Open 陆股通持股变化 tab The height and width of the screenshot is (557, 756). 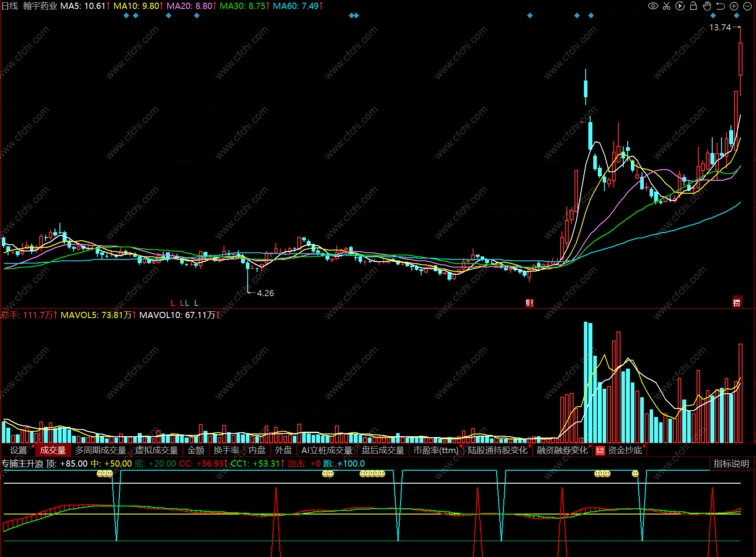(x=498, y=450)
